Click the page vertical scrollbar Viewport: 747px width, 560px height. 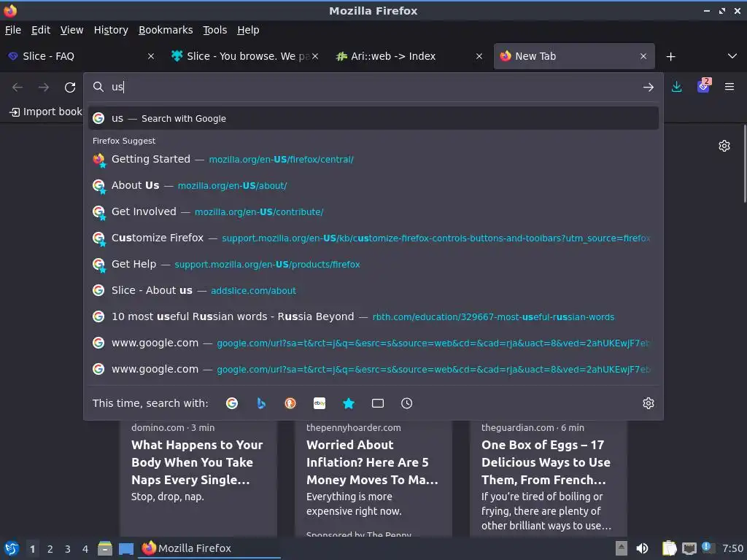tap(744, 163)
